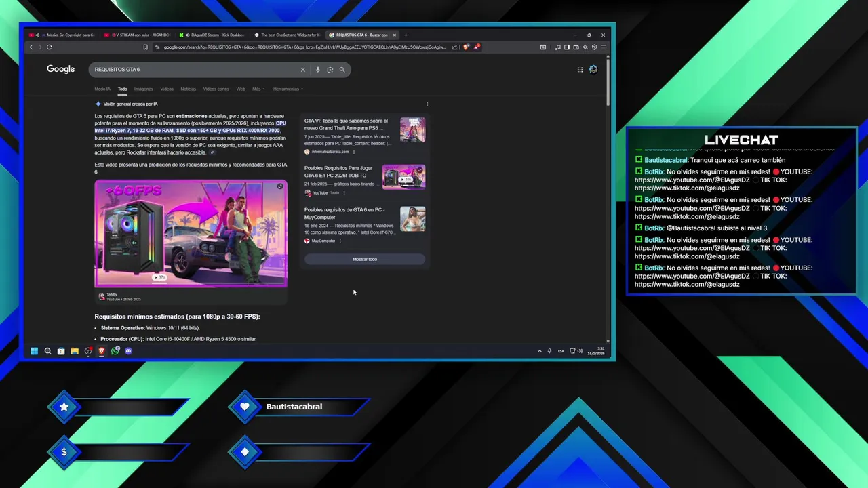
Task: Click the page vertical scrollbar
Action: 608,81
